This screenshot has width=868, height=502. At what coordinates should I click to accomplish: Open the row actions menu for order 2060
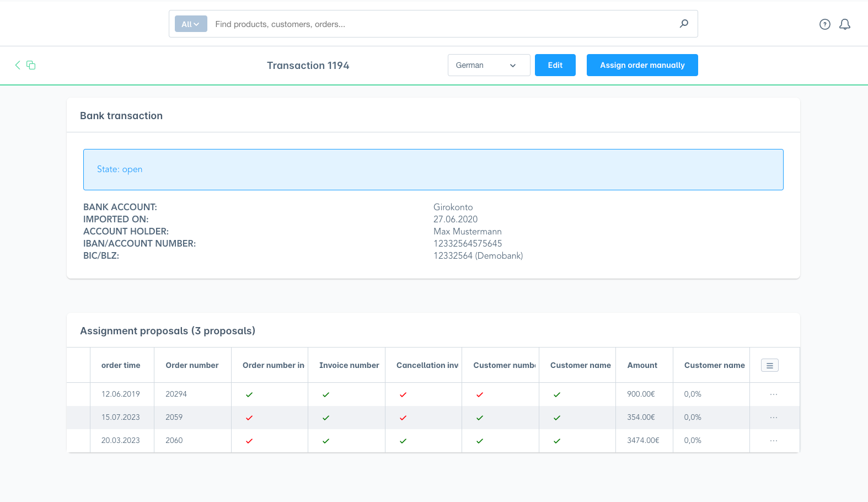(774, 441)
